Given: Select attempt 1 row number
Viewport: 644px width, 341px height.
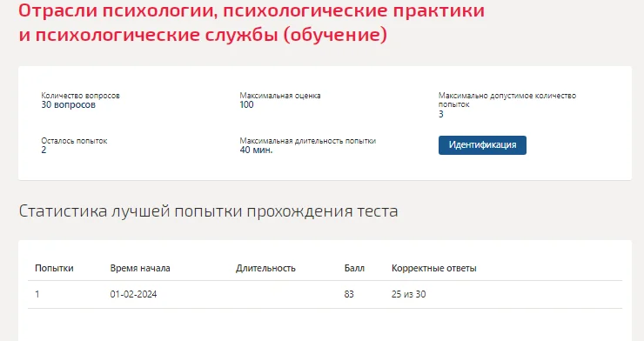Looking at the screenshot, I should (x=37, y=294).
